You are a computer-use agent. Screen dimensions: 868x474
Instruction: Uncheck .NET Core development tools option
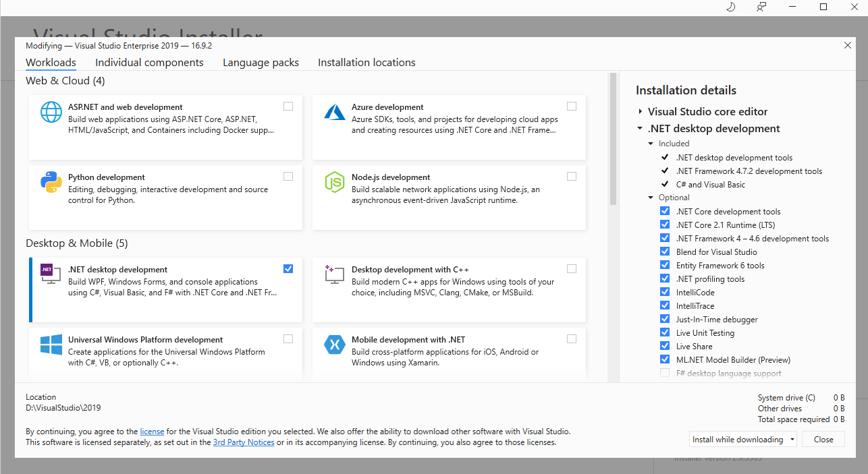pyautogui.click(x=665, y=211)
